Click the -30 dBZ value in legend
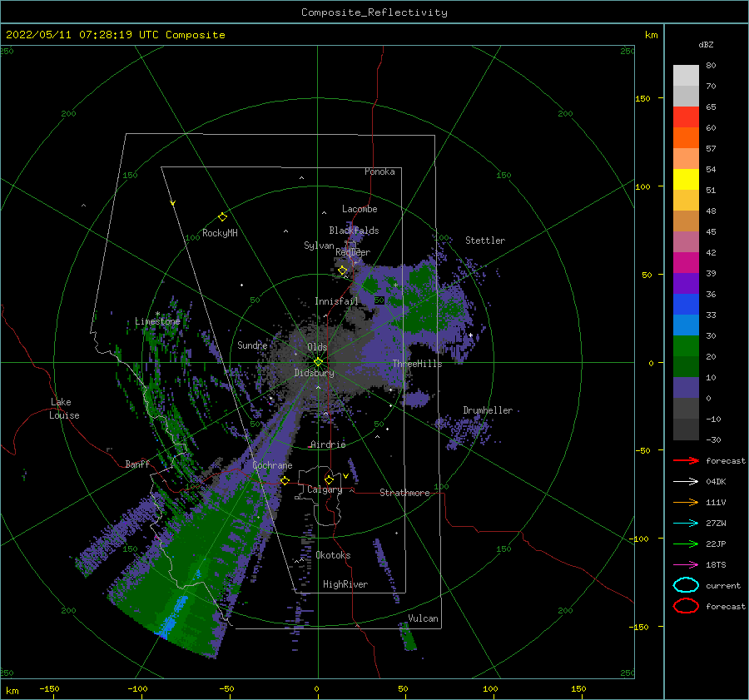The width and height of the screenshot is (749, 700). point(713,439)
